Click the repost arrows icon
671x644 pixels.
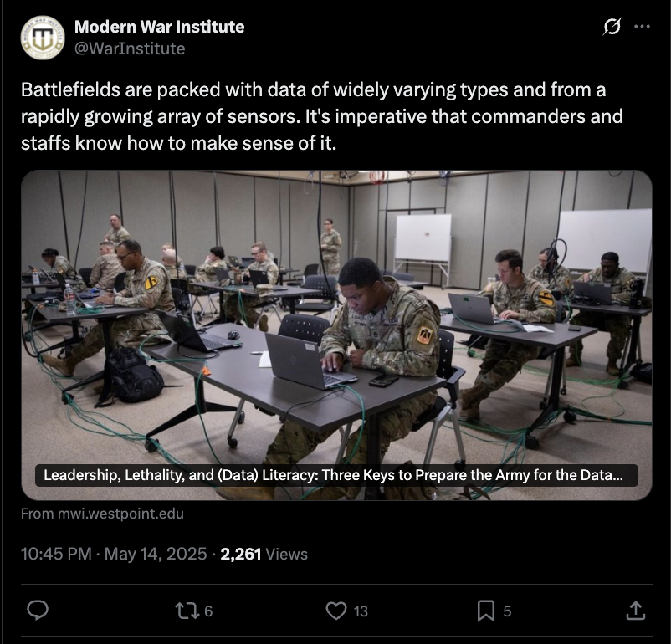tap(187, 611)
